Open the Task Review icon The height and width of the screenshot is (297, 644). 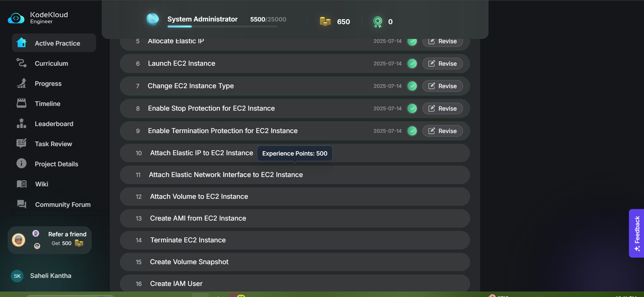pos(21,143)
